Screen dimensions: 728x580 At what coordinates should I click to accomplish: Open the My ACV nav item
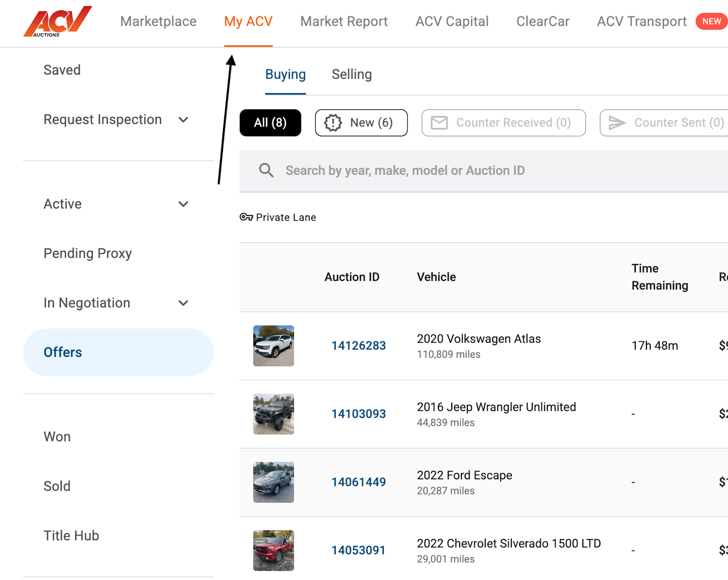tap(248, 21)
